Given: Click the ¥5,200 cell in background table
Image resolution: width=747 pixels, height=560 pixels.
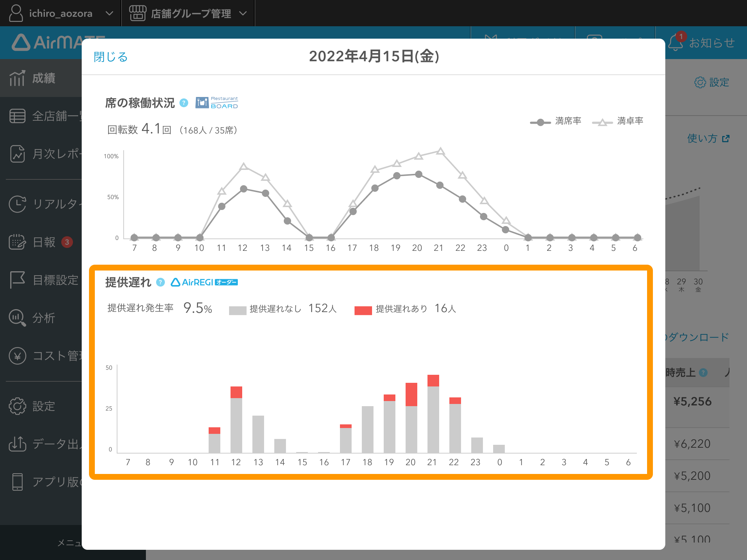Looking at the screenshot, I should (692, 476).
